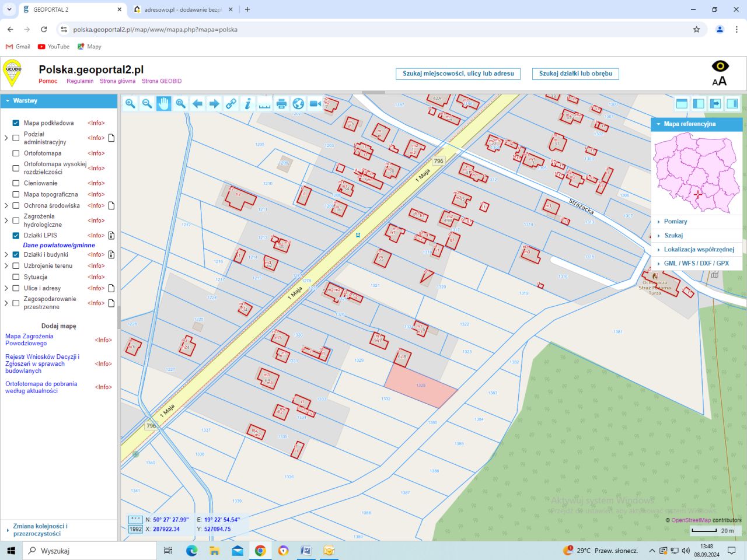The height and width of the screenshot is (560, 747).
Task: Uncheck the Działki LPIS layer
Action: 16,236
